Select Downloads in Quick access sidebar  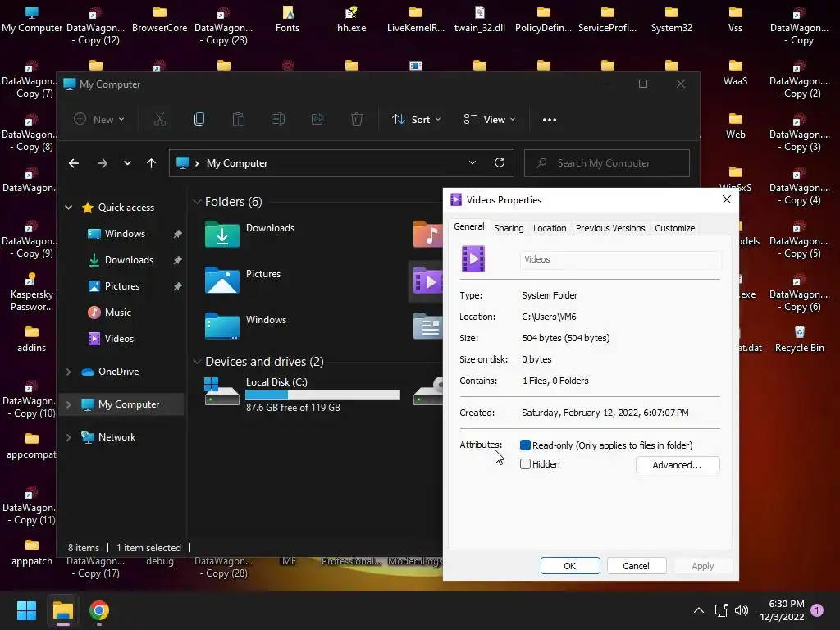click(x=129, y=260)
